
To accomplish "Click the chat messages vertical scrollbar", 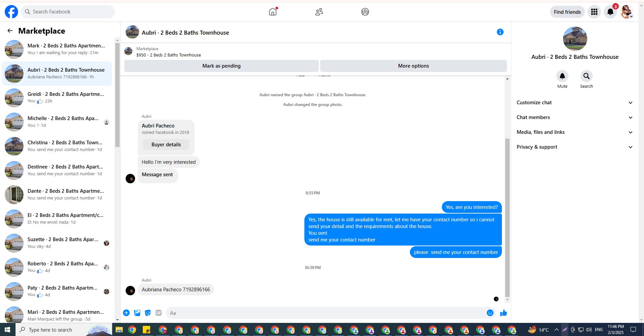I will pyautogui.click(x=507, y=218).
